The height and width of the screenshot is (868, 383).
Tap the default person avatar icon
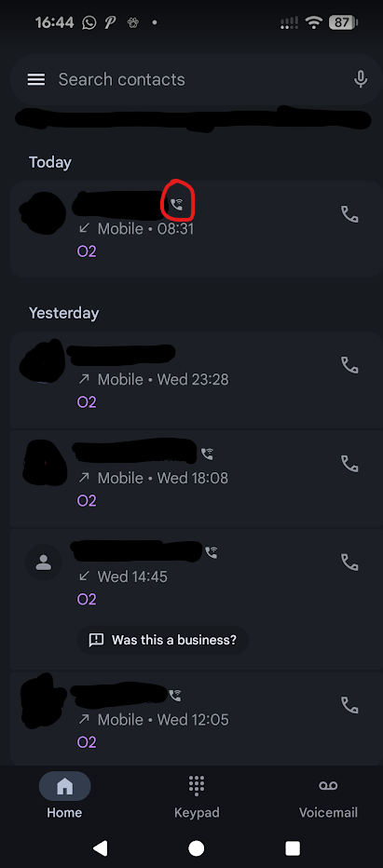click(x=43, y=563)
